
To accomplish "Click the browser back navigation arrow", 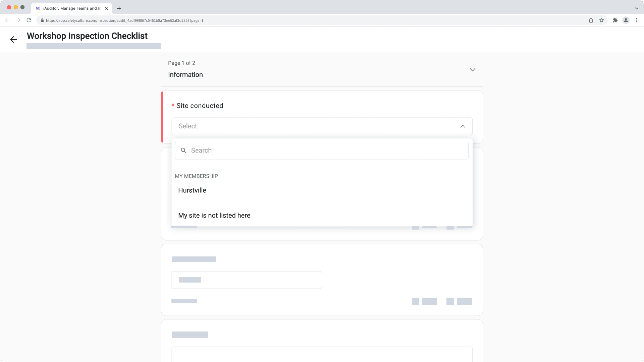I will (x=7, y=20).
